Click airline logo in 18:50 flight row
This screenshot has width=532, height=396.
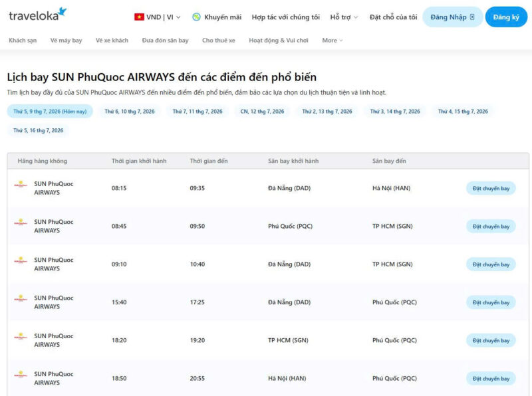click(21, 374)
